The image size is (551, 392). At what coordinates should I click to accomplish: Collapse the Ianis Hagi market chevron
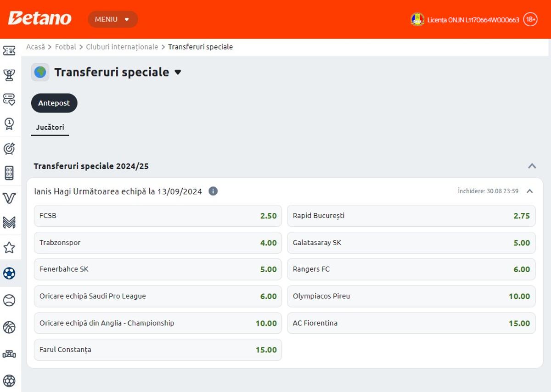[530, 191]
